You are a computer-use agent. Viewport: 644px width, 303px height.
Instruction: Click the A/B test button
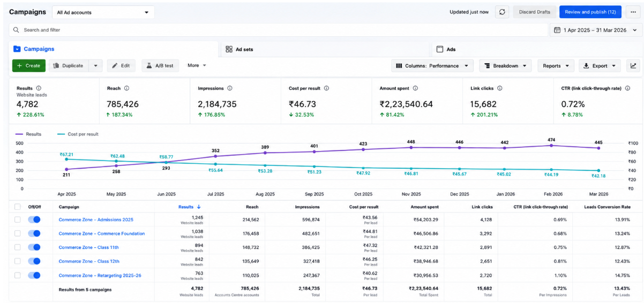tap(160, 66)
